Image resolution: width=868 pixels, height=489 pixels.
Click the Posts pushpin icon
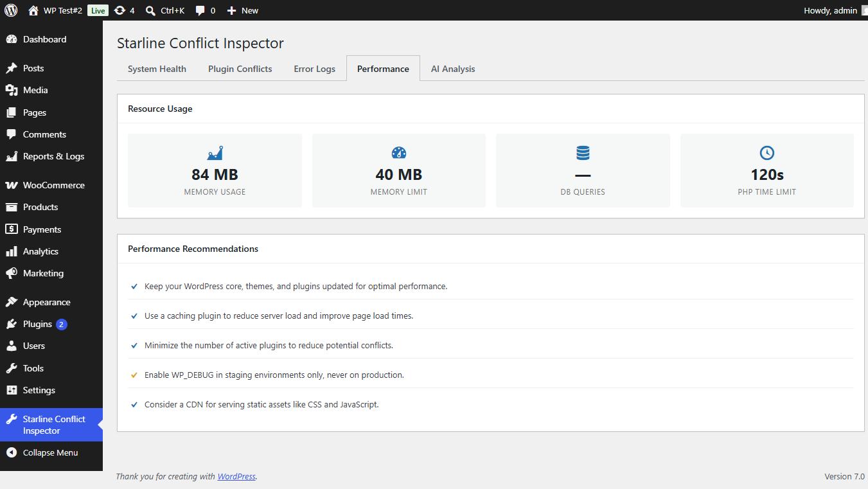point(12,68)
